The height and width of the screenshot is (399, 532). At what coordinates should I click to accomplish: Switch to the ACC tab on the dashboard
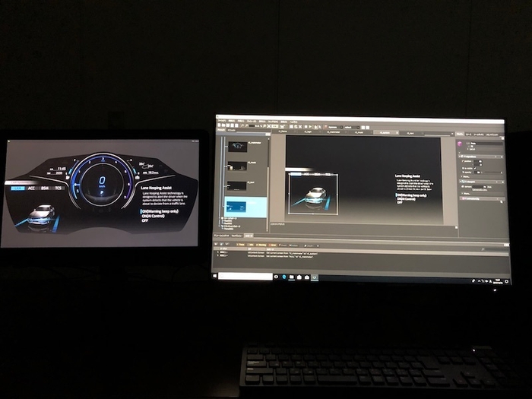(31, 188)
